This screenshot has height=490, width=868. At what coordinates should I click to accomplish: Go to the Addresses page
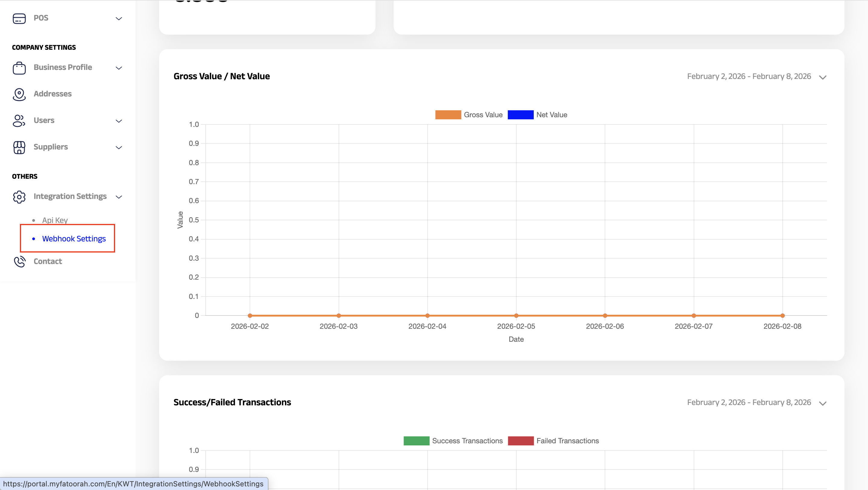click(x=52, y=94)
